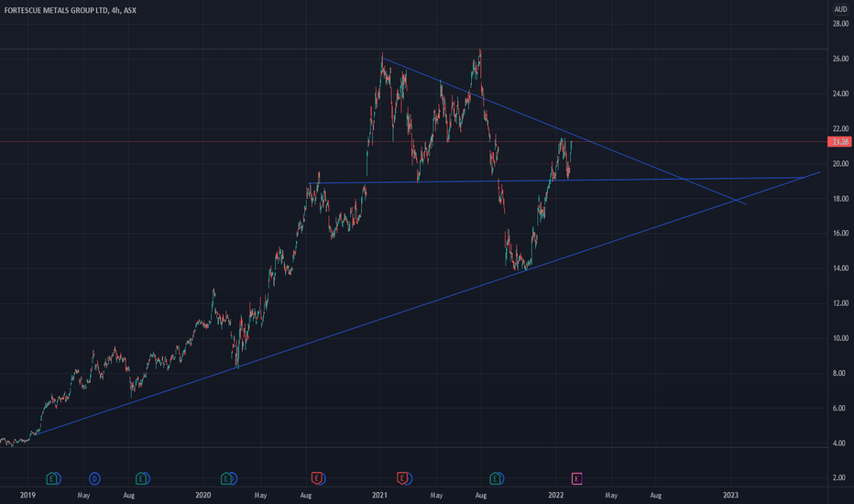Screen dimensions: 854x504
Task: Click the 2022 time axis label
Action: pyautogui.click(x=556, y=495)
